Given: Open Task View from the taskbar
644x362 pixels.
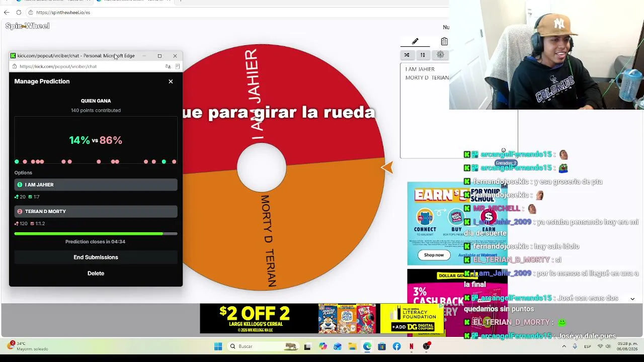Looking at the screenshot, I should 307,346.
